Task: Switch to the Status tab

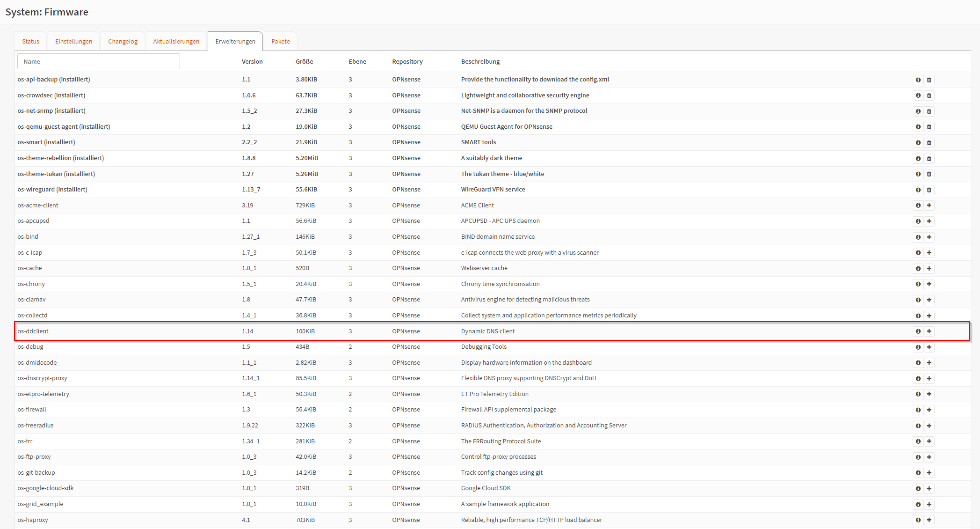Action: pos(30,41)
